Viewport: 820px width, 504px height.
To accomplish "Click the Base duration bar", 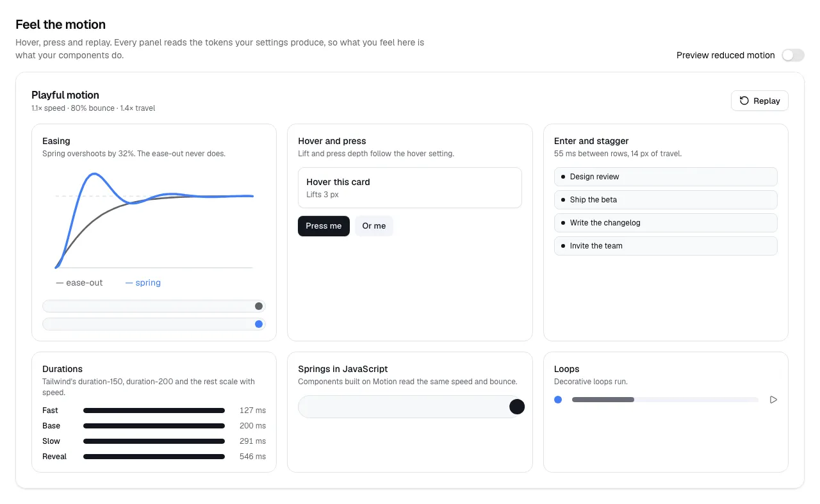I will 154,426.
